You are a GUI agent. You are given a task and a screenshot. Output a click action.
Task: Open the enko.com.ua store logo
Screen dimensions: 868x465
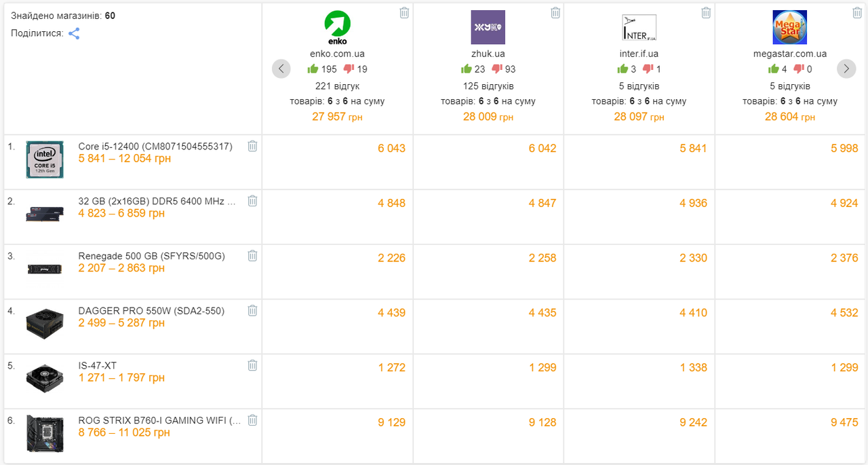pyautogui.click(x=337, y=27)
